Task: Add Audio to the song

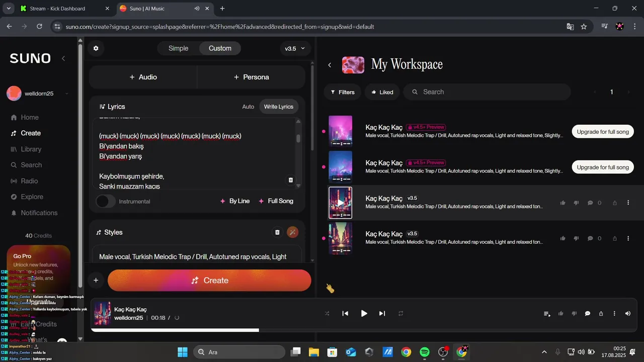Action: point(143,77)
